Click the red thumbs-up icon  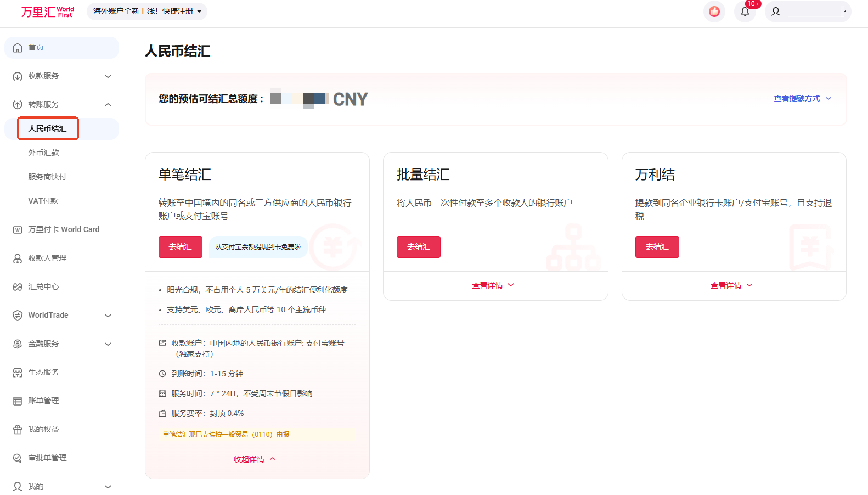click(714, 12)
